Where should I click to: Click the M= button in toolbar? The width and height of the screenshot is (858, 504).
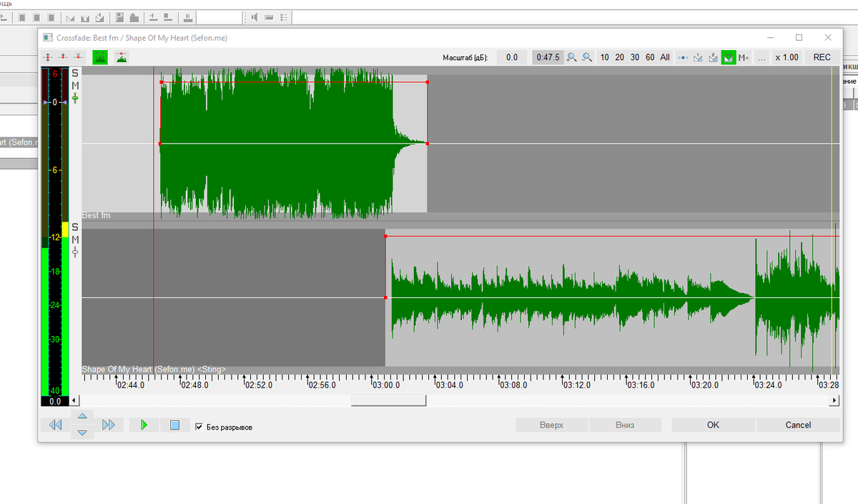click(x=744, y=57)
